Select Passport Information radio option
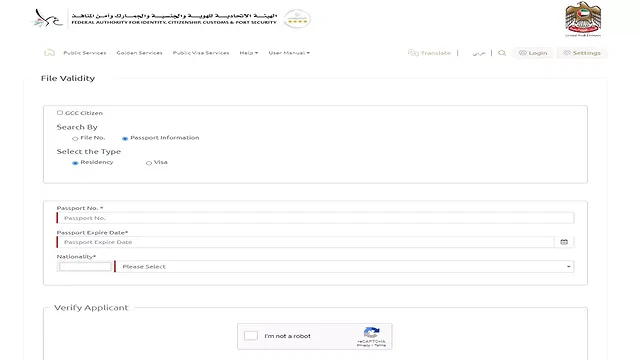This screenshot has width=640, height=360. [x=125, y=139]
